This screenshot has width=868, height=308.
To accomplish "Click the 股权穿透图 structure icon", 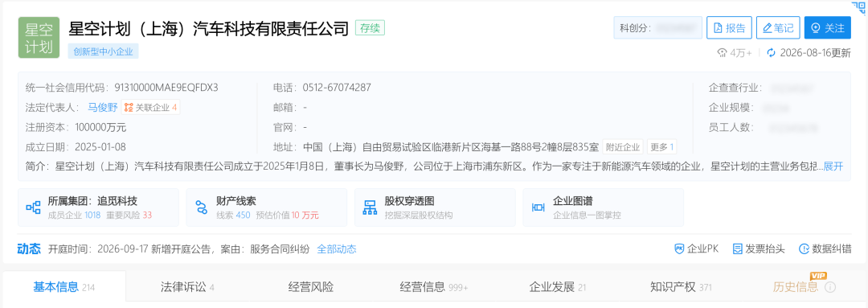I will pos(370,207).
